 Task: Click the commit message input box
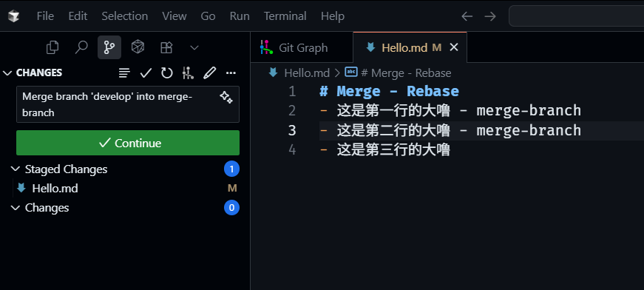tap(128, 104)
